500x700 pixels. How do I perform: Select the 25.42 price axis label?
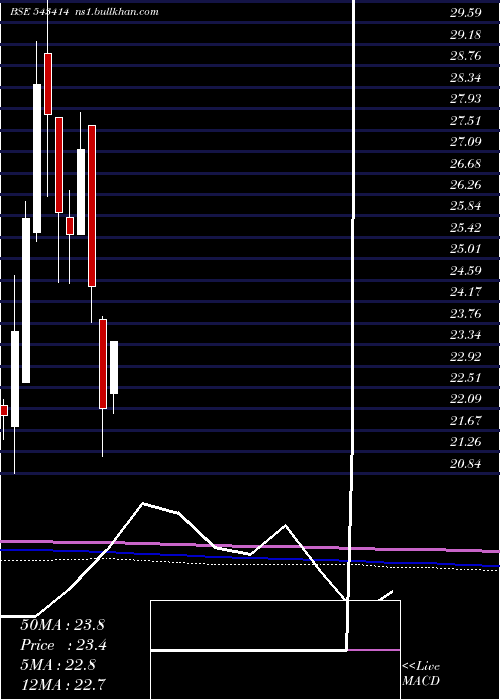(466, 228)
